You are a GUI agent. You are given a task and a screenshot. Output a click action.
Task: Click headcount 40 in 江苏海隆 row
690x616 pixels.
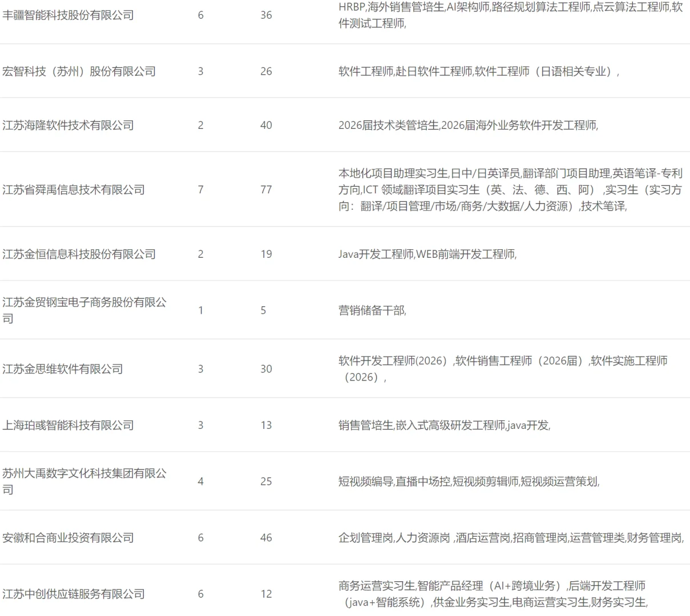click(266, 125)
